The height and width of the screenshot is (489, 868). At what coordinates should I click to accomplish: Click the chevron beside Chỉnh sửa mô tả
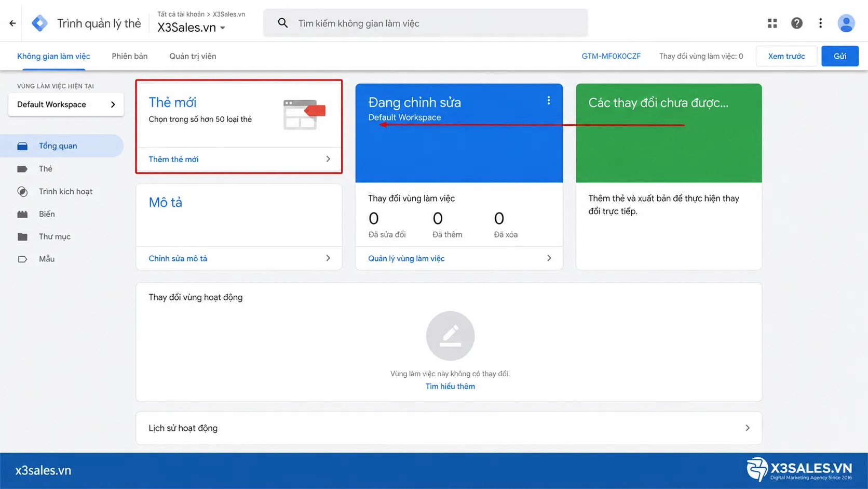coord(328,258)
